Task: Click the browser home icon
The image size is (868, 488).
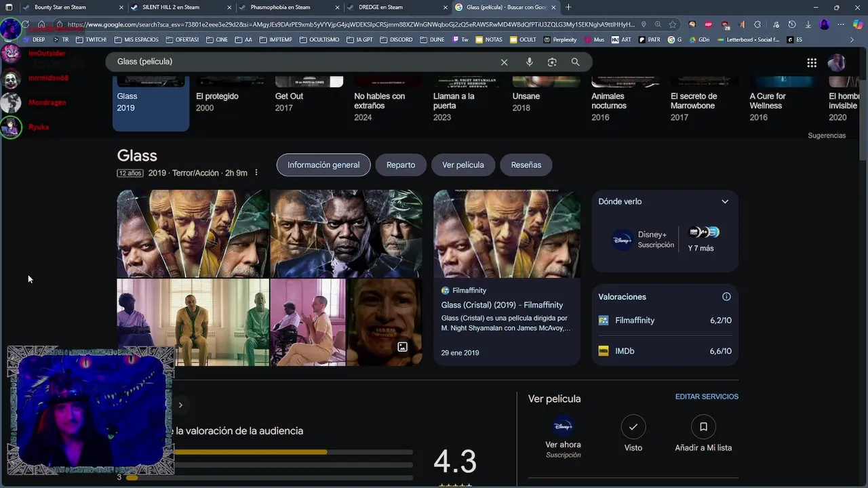Action: point(41,24)
